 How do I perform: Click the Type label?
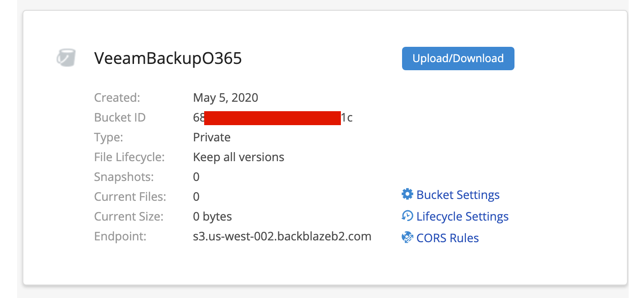point(109,137)
